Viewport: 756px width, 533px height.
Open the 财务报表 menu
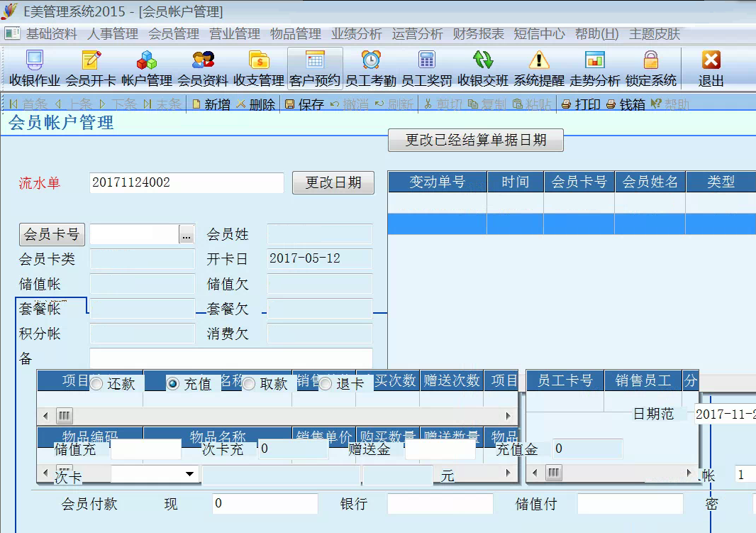[478, 33]
